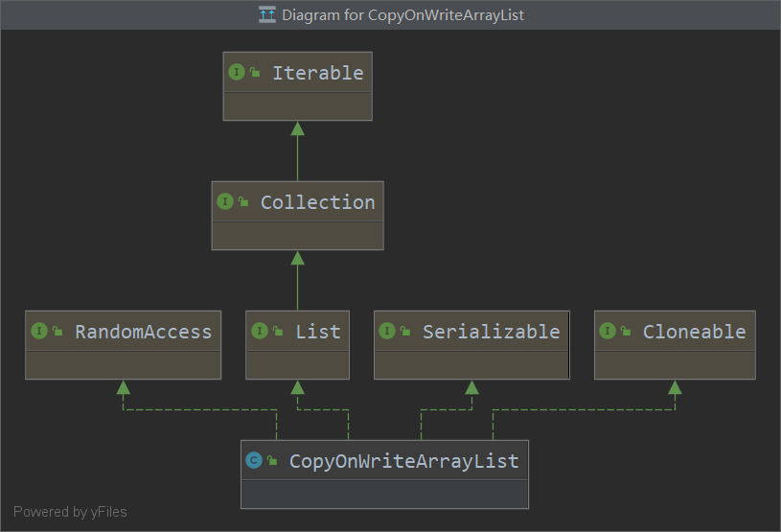Select the RandomAccess label text

point(144,332)
